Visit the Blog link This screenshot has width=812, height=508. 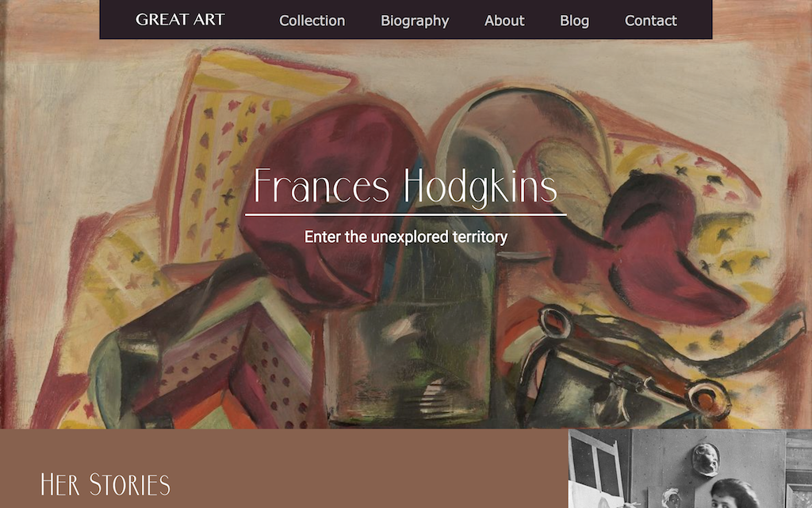click(x=574, y=21)
